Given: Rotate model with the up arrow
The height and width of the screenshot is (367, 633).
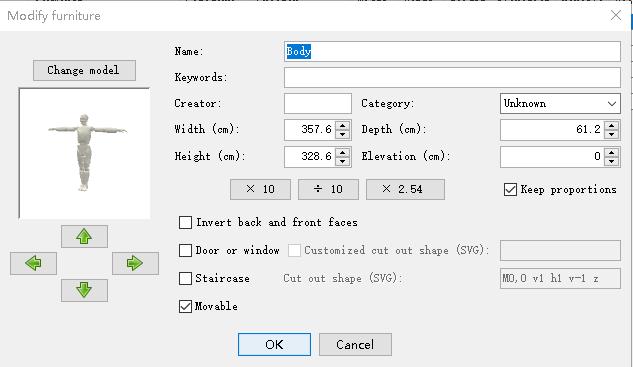Looking at the screenshot, I should (84, 237).
